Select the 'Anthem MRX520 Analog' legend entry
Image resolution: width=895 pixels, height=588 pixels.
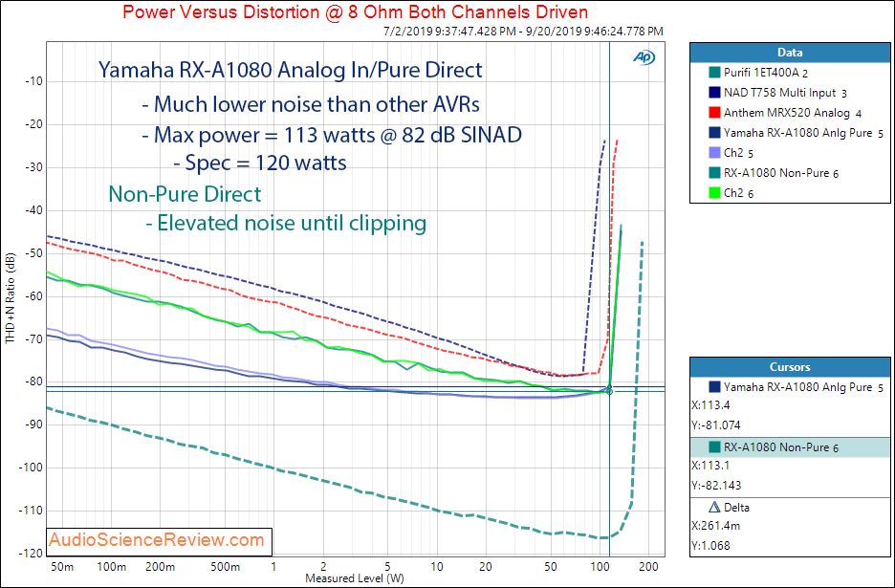(x=793, y=113)
